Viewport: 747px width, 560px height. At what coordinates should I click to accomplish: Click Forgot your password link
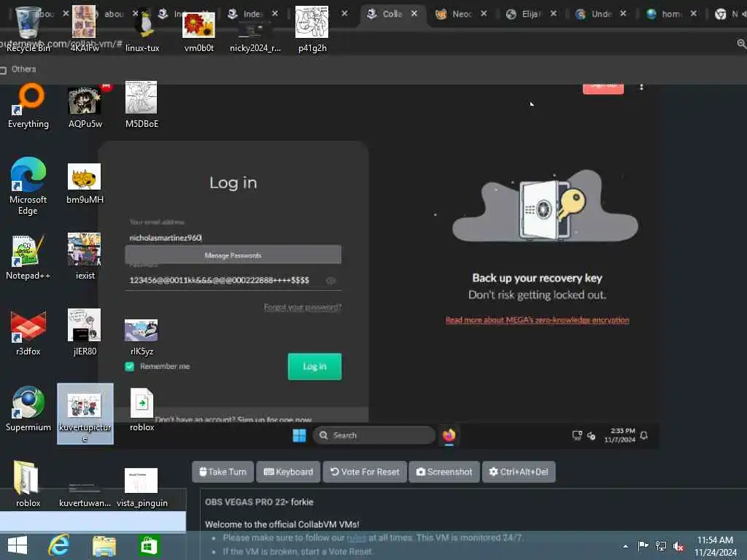click(303, 307)
